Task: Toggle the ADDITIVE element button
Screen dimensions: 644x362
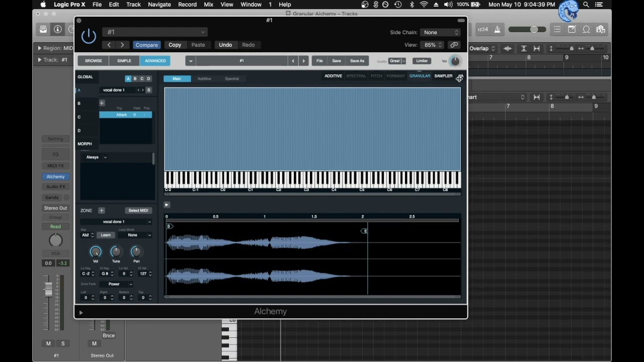Action: click(x=333, y=76)
